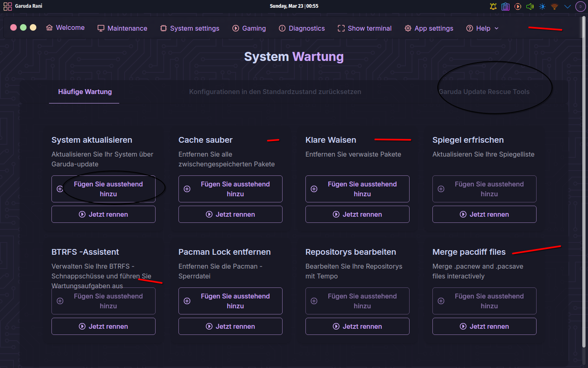Add System aktualisieren to pending via plus icon

coord(60,189)
